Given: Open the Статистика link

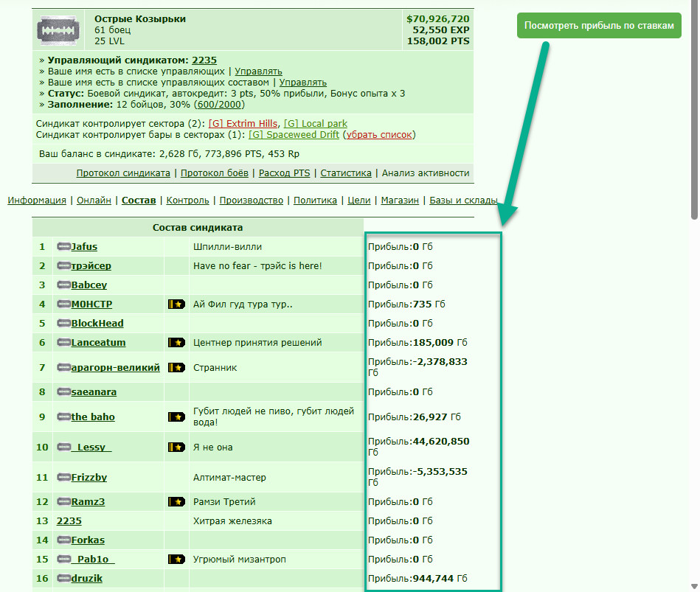Looking at the screenshot, I should click(x=346, y=173).
